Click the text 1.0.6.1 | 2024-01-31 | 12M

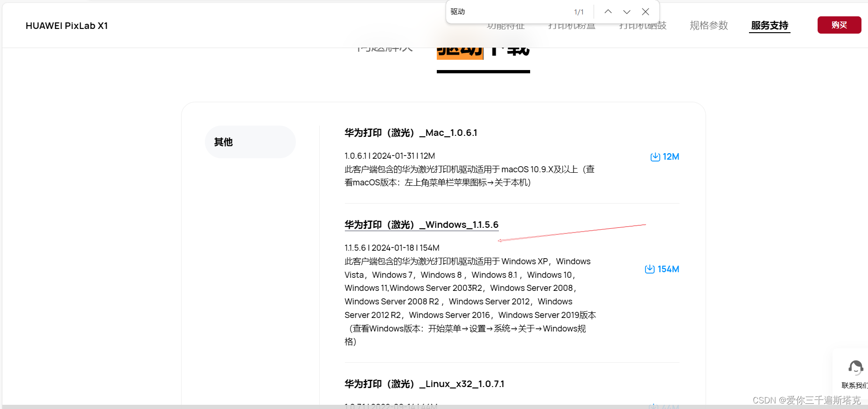coord(390,156)
